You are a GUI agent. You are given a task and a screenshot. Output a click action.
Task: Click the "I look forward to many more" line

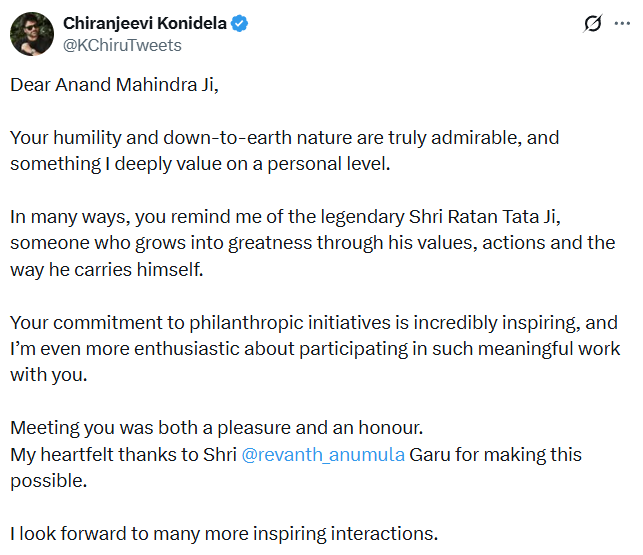pos(224,534)
